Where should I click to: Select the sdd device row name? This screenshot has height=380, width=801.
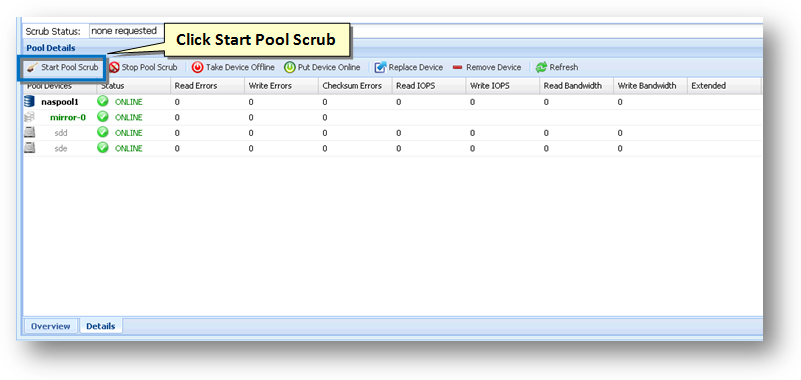click(x=61, y=133)
